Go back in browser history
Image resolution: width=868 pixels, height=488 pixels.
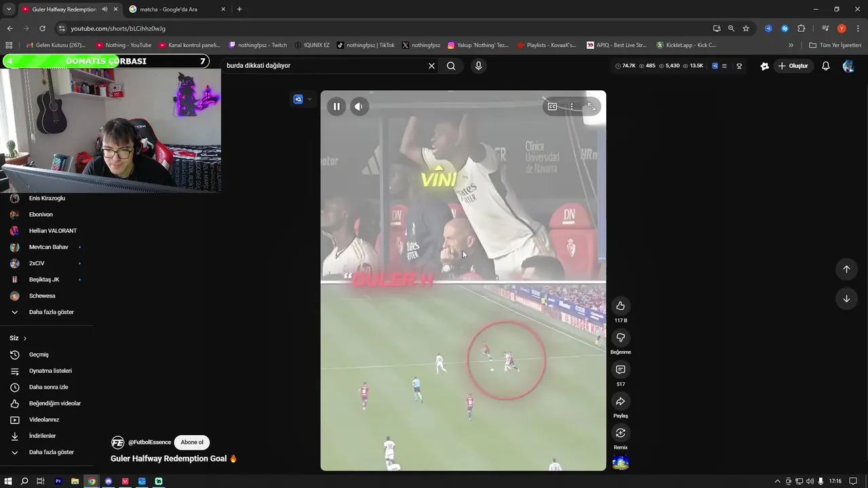pos(9,28)
